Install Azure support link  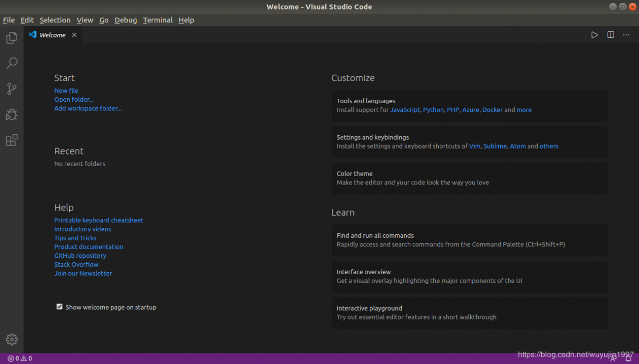click(471, 110)
